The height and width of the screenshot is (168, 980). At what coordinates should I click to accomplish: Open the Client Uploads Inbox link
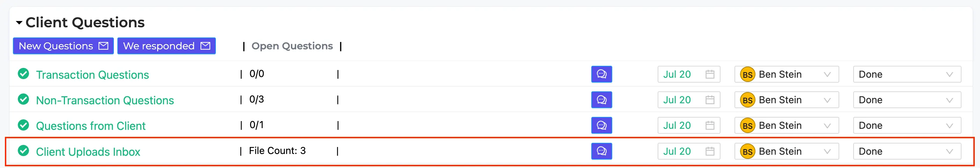coord(88,152)
